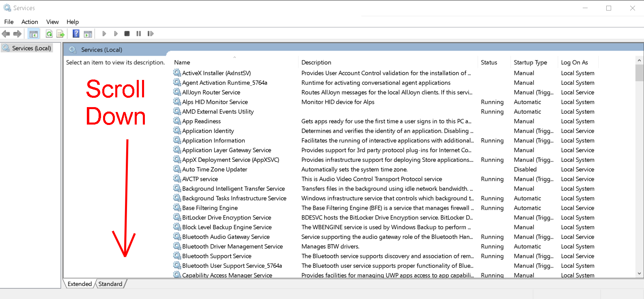Viewport: 644px width, 299px height.
Task: Click the Back arrow in the toolbar
Action: [6, 34]
